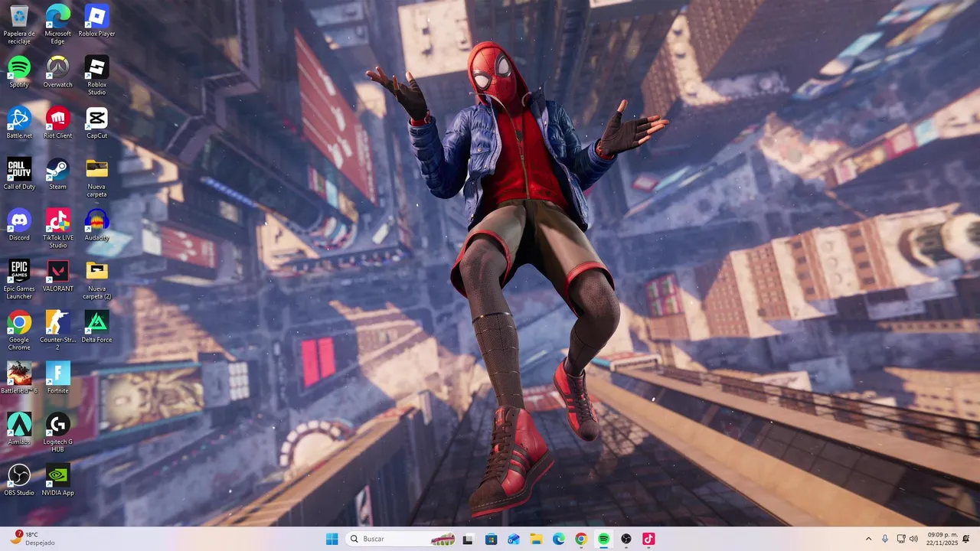This screenshot has width=980, height=551.
Task: Open Microsoft Store from the taskbar
Action: coord(491,539)
